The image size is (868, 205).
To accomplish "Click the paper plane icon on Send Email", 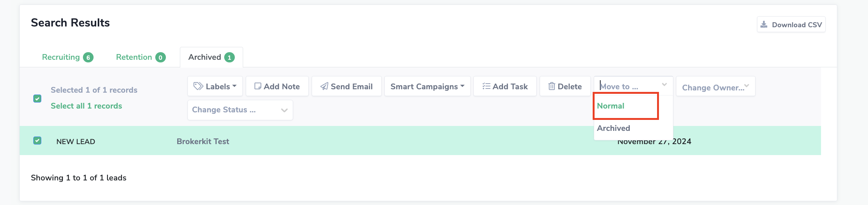I will click(324, 86).
